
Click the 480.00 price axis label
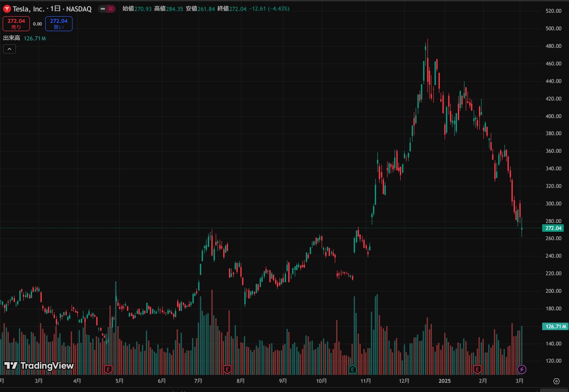coord(553,46)
